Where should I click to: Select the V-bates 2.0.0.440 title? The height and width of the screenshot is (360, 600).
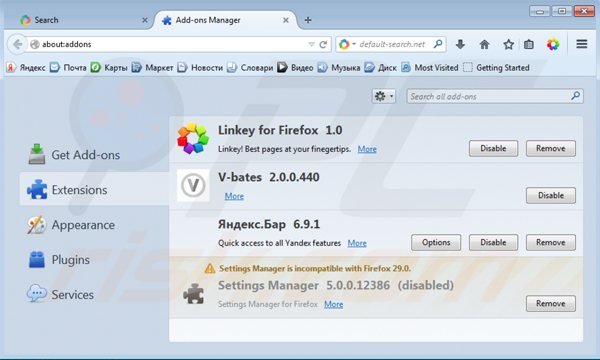pos(269,177)
